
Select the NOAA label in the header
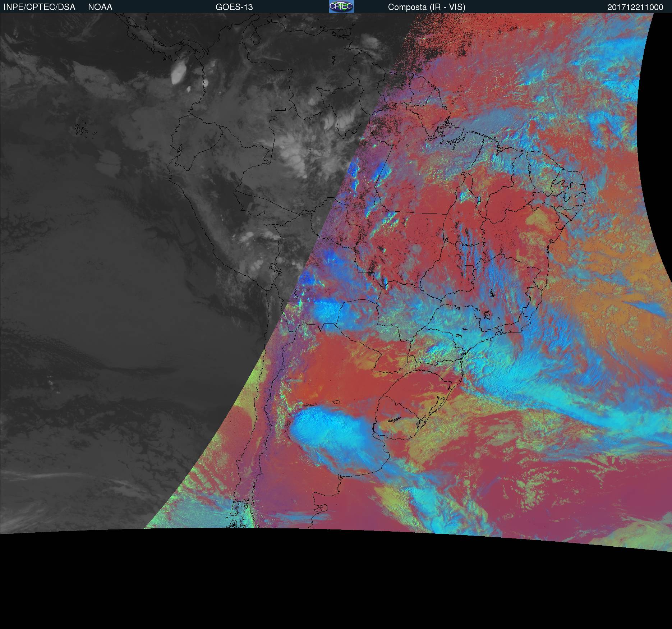point(100,7)
